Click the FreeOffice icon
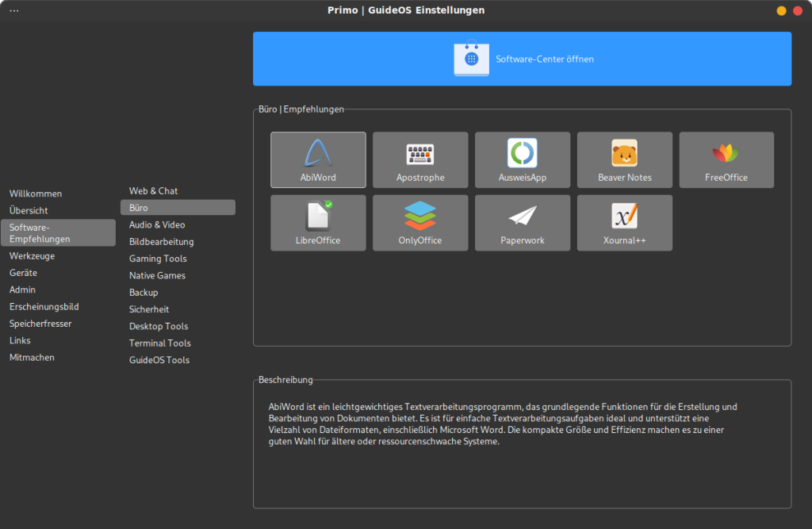The image size is (812, 529). (x=726, y=152)
